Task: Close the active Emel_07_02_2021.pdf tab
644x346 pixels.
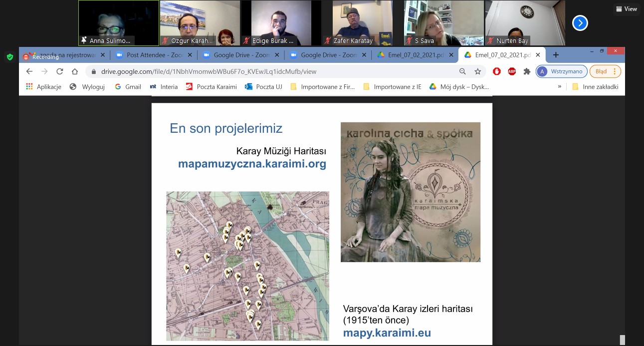Action: pyautogui.click(x=538, y=55)
